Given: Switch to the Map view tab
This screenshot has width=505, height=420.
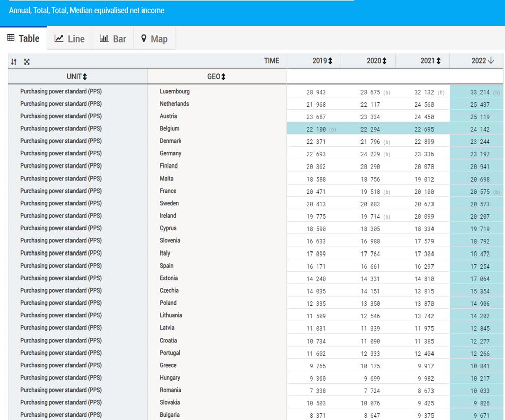Looking at the screenshot, I should point(154,39).
